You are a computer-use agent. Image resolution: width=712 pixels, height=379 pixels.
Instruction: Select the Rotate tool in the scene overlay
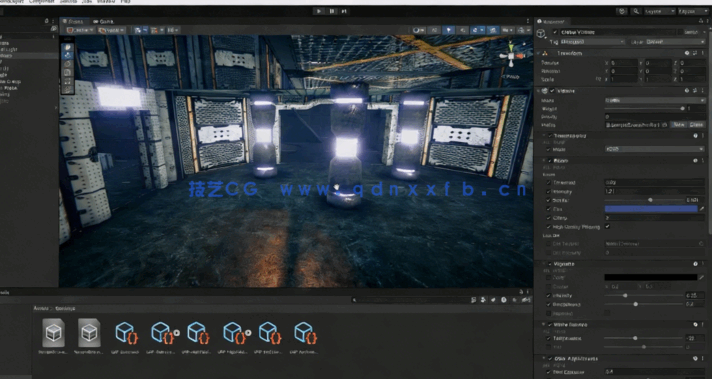coord(68,64)
